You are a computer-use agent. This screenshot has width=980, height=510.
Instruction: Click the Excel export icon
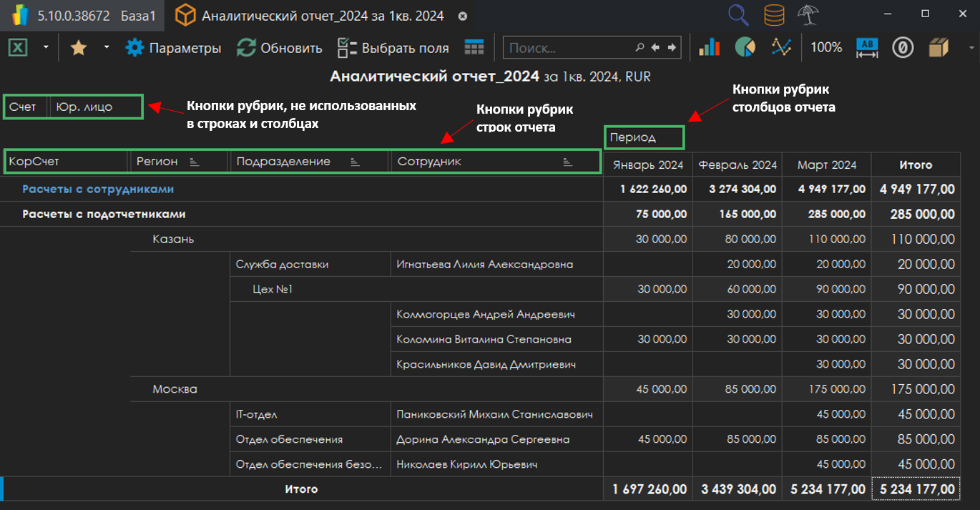point(18,48)
